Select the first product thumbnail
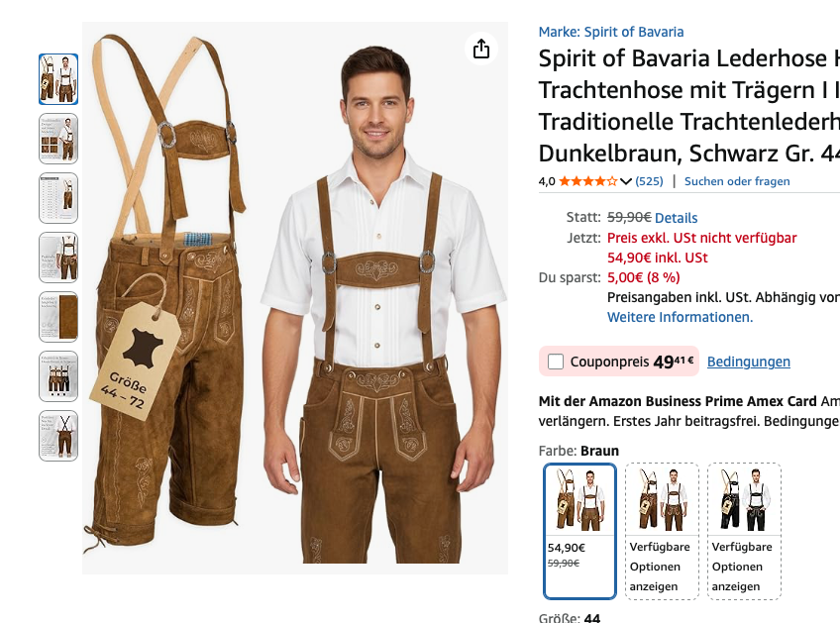The width and height of the screenshot is (840, 623). pyautogui.click(x=58, y=79)
